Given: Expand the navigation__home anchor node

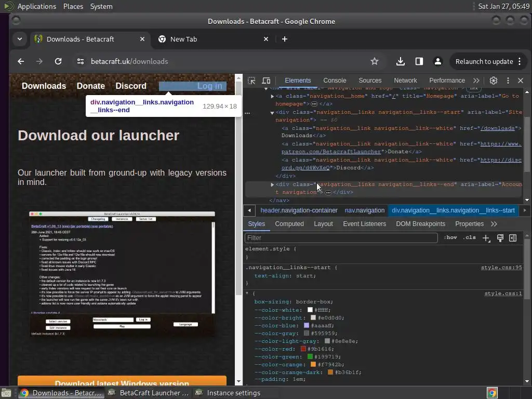Looking at the screenshot, I should 272,96.
